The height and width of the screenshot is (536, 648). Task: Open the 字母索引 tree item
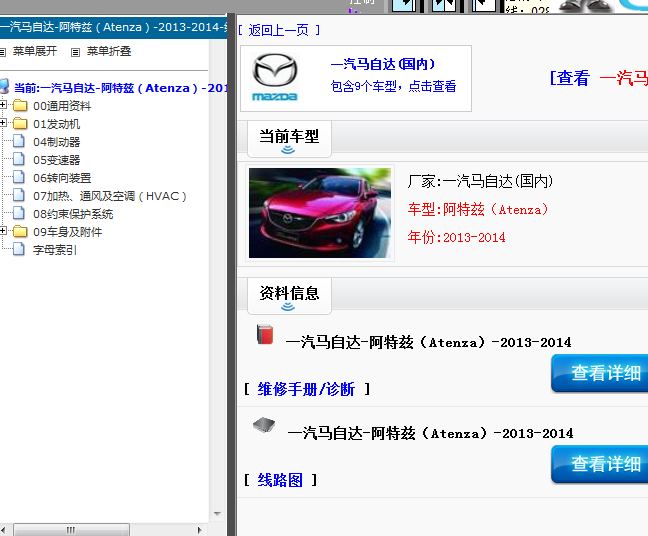click(x=55, y=250)
